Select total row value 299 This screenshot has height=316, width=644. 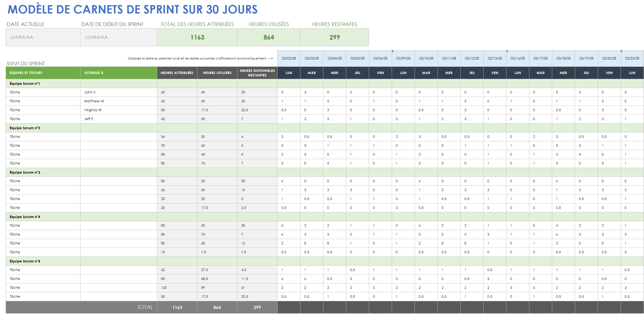tap(257, 307)
